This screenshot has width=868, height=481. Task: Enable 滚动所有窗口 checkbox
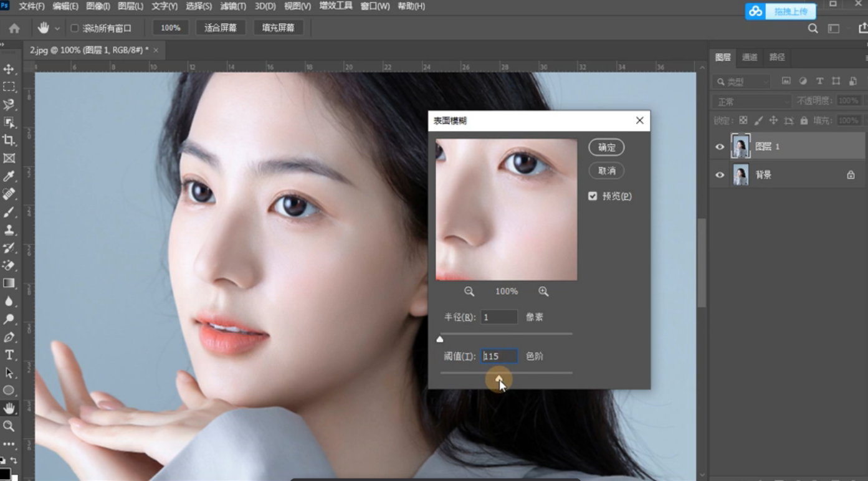[x=74, y=28]
